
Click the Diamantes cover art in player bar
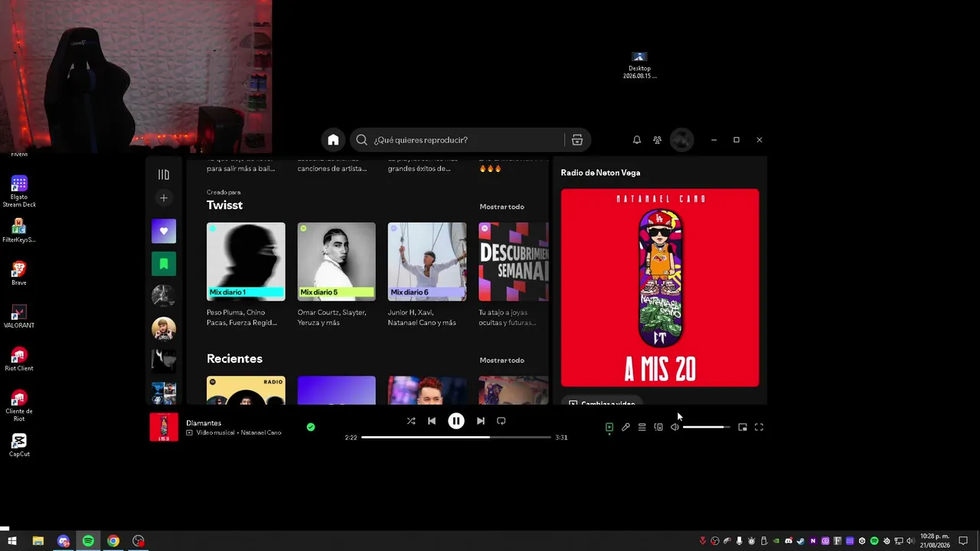click(x=164, y=427)
